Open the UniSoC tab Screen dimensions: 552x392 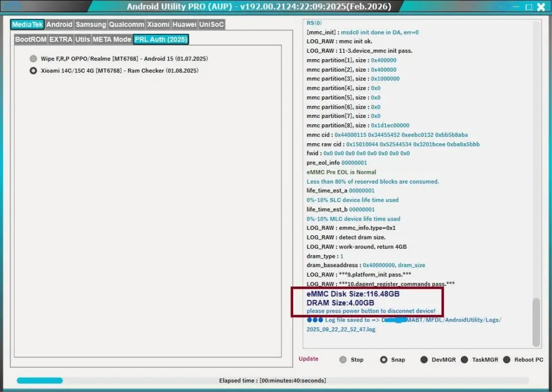(211, 25)
